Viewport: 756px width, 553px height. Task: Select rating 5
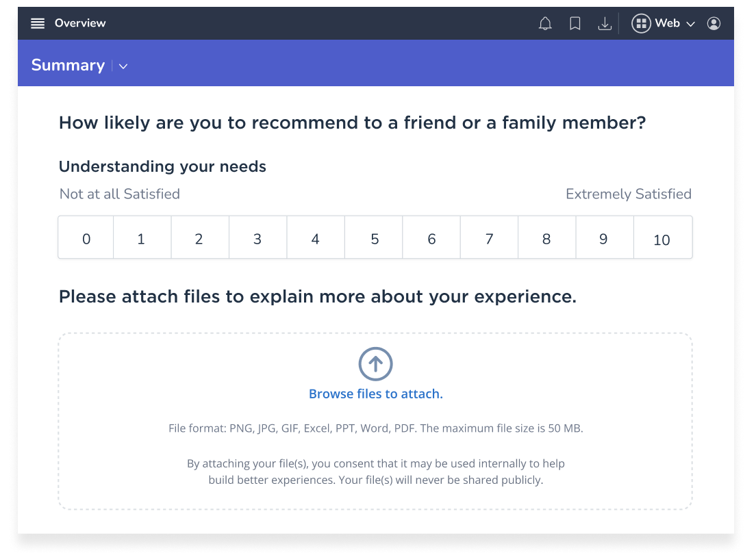pos(374,237)
